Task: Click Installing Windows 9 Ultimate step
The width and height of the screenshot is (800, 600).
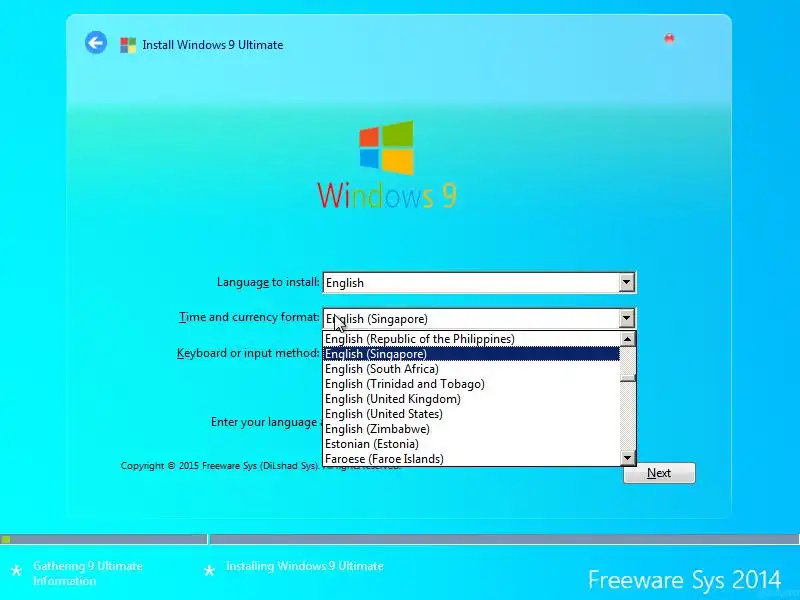Action: [x=305, y=566]
